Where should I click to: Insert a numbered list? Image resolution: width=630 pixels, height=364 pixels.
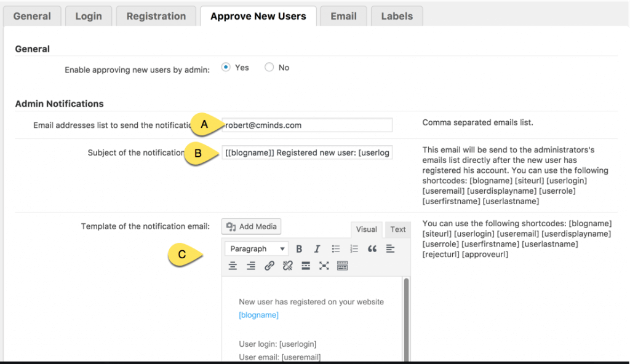tap(354, 249)
